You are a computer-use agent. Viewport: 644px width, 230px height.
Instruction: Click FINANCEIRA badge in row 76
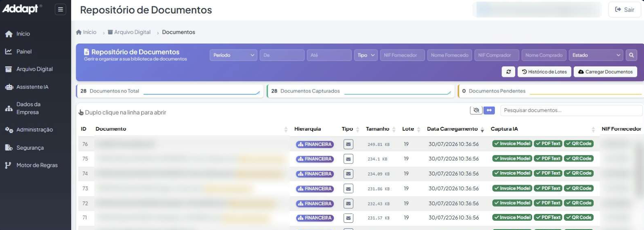tap(315, 145)
